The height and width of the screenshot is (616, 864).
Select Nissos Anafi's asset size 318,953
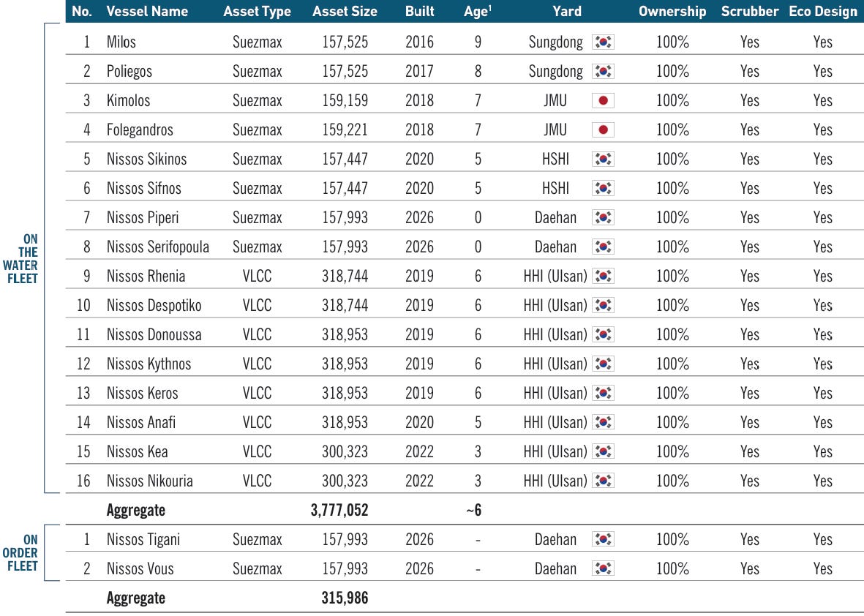click(345, 422)
